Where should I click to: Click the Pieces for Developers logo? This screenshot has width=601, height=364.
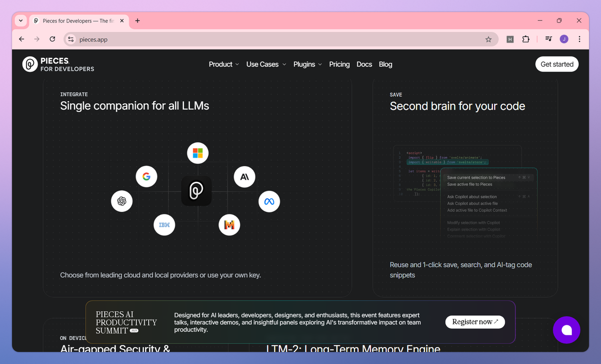58,64
